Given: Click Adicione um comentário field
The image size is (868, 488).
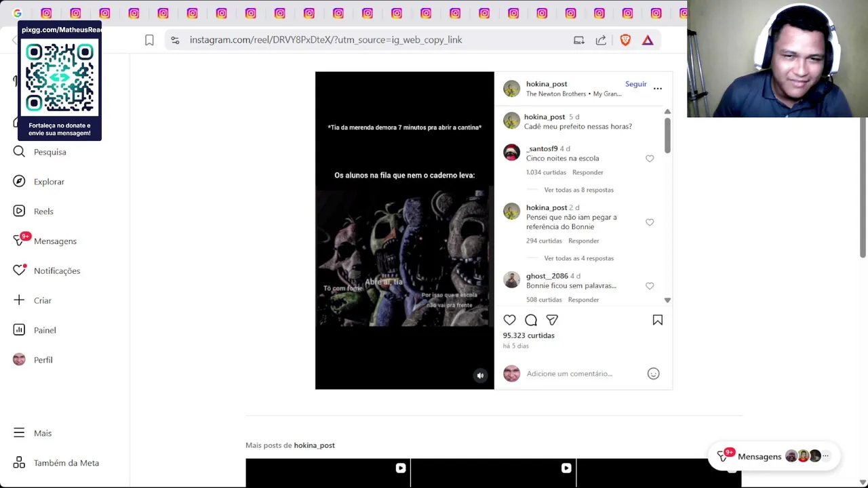Looking at the screenshot, I should click(569, 373).
